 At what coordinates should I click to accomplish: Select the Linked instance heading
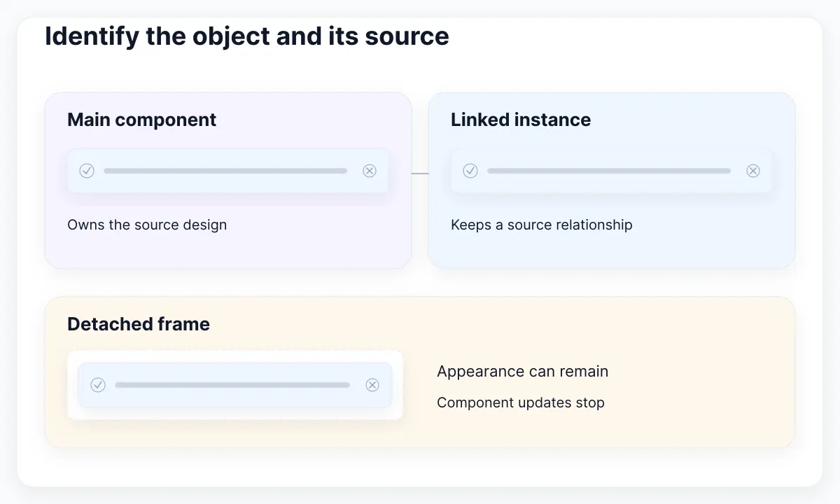click(x=521, y=120)
